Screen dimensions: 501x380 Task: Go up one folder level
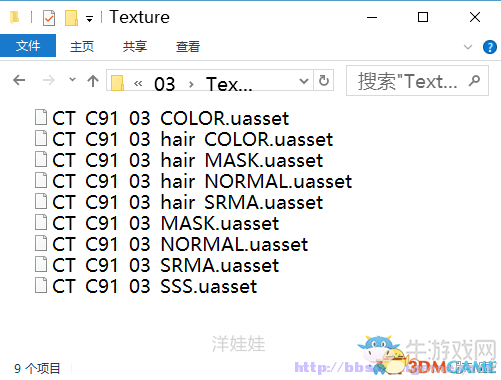click(x=93, y=81)
